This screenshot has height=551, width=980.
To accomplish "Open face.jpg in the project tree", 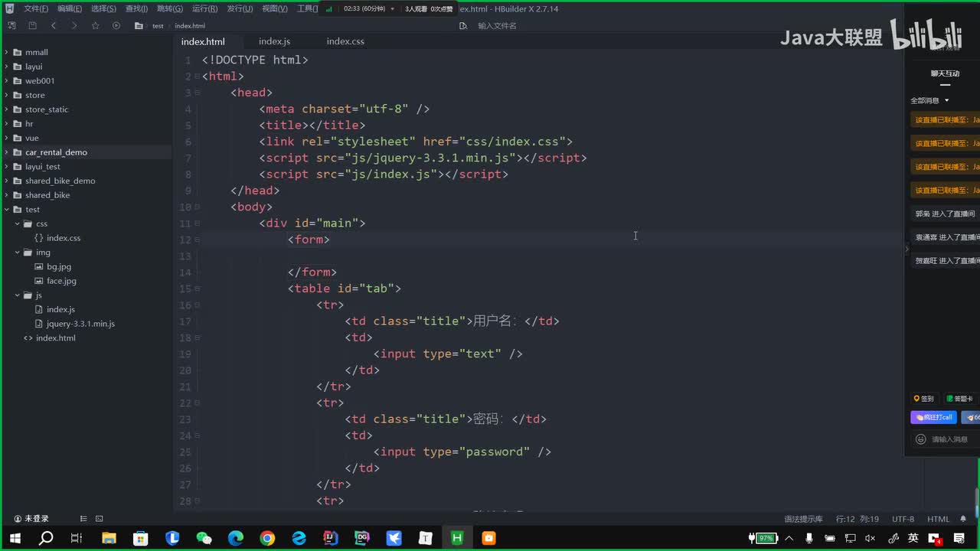I will (x=61, y=281).
